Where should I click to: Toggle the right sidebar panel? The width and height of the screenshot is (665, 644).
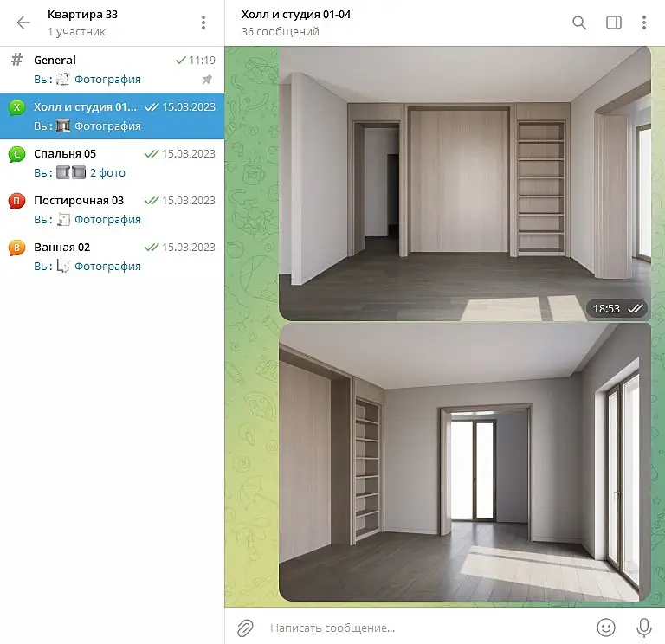click(x=614, y=23)
